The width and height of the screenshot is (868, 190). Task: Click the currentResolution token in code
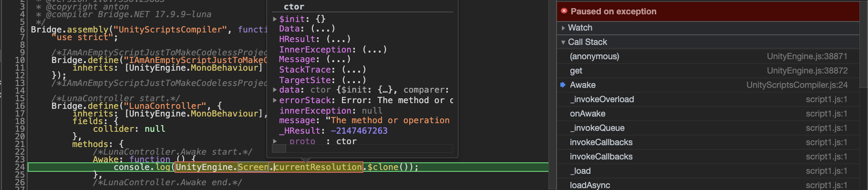click(x=318, y=167)
